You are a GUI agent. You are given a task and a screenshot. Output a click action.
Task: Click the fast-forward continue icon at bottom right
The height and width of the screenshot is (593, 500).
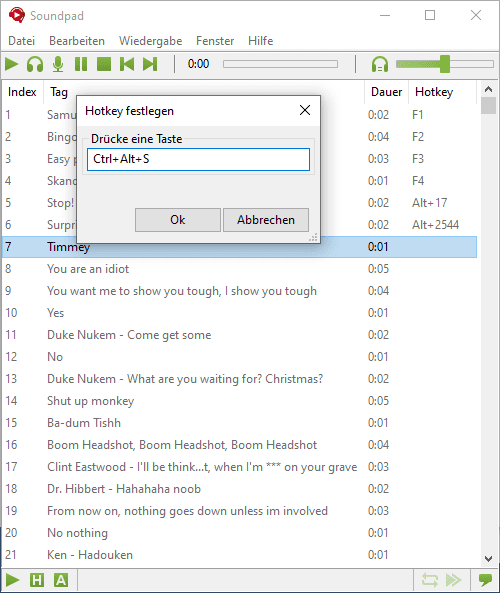click(453, 580)
